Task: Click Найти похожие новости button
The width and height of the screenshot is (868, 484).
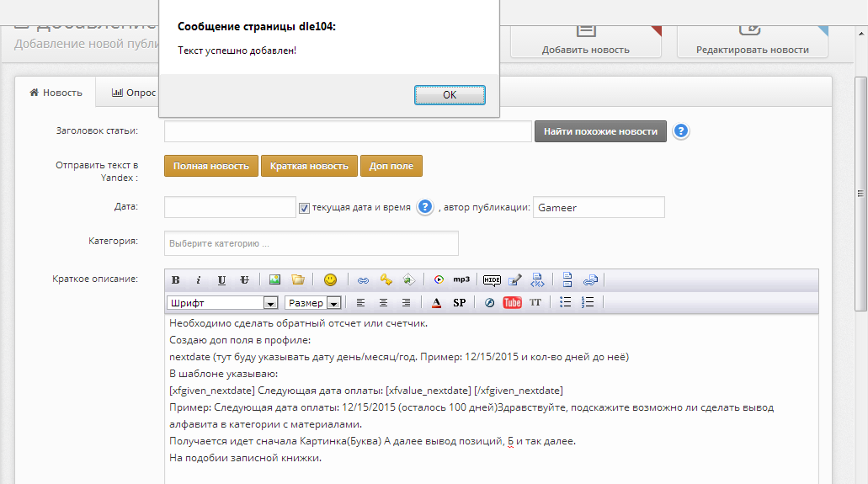Action: click(600, 131)
